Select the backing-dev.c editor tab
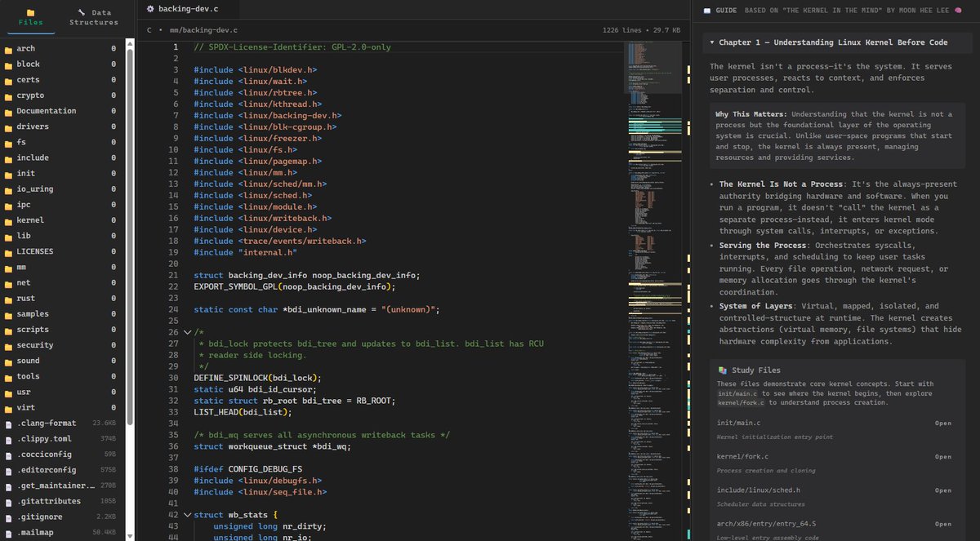Viewport: 980px width, 541px height. [x=188, y=9]
